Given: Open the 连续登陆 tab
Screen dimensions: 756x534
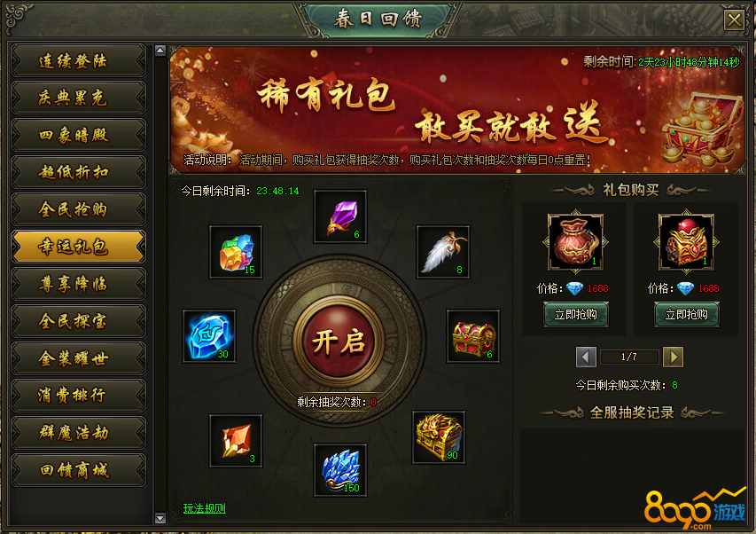Looking at the screenshot, I should 78,61.
